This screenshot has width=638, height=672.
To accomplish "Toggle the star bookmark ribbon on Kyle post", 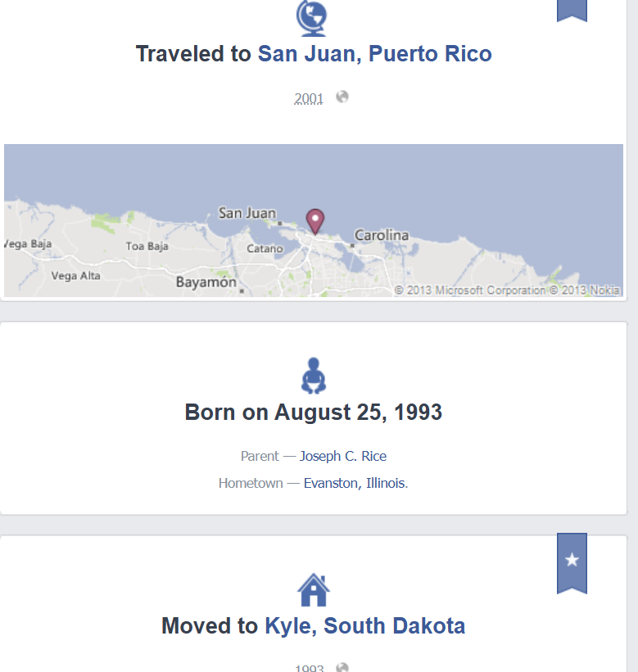I will 572,563.
